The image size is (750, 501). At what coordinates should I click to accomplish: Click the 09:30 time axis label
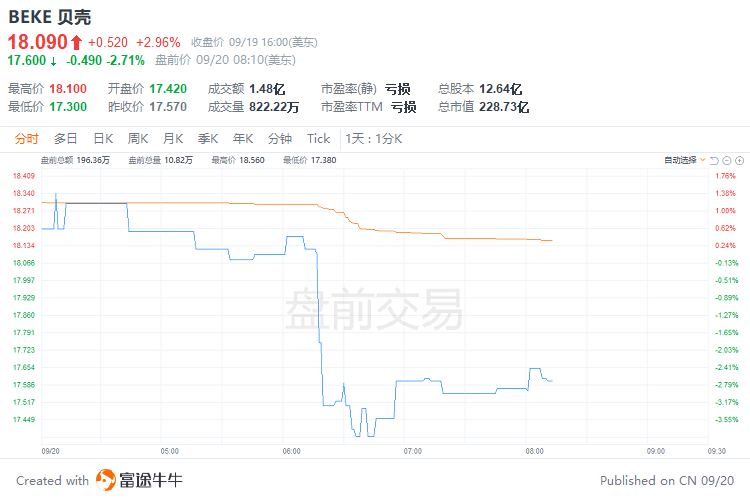click(717, 451)
